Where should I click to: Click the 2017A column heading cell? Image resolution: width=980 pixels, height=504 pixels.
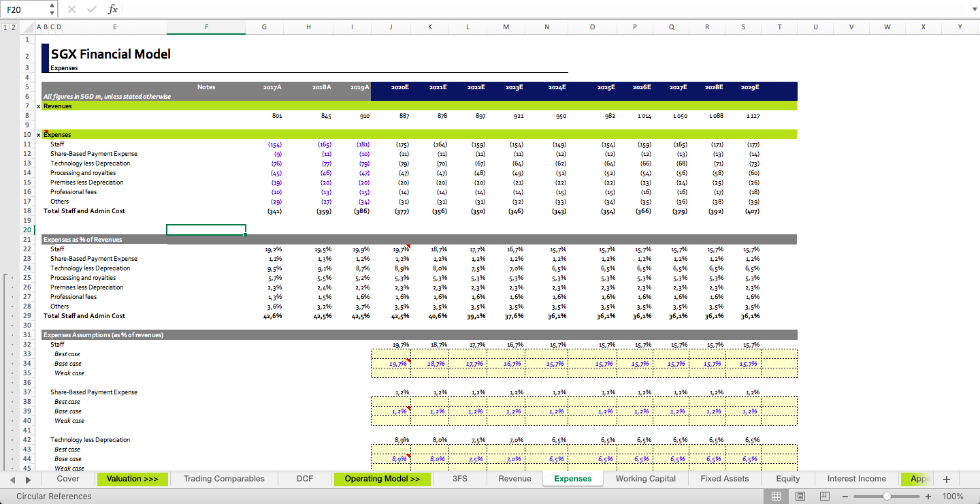point(272,87)
